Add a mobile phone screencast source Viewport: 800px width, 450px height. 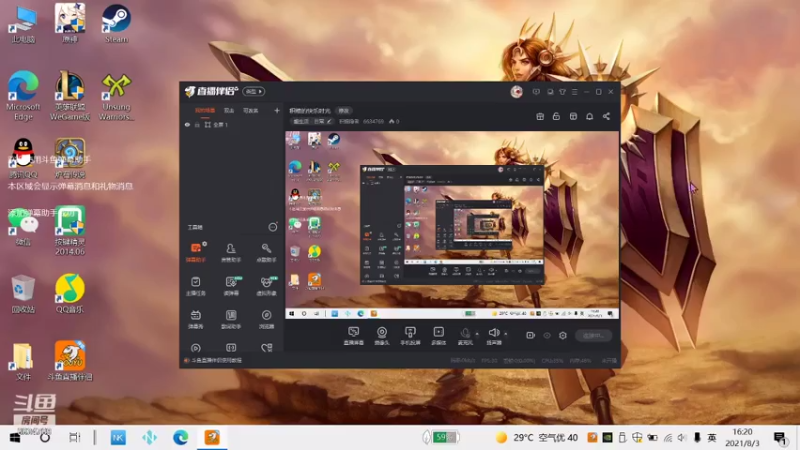[410, 336]
